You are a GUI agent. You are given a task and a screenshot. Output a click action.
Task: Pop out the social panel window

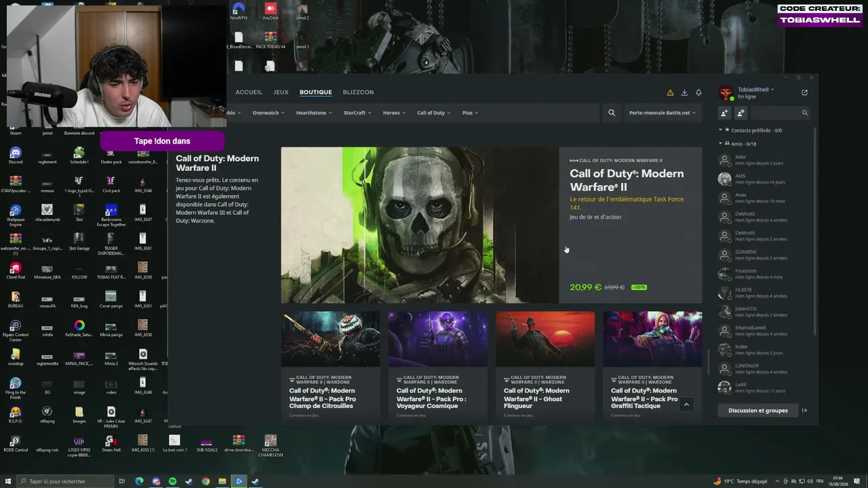(x=805, y=93)
